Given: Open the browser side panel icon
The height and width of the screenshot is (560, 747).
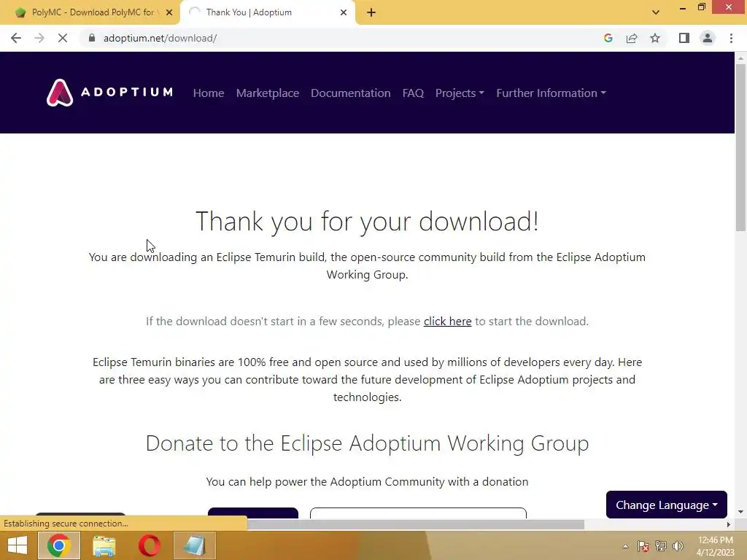Looking at the screenshot, I should pyautogui.click(x=684, y=38).
